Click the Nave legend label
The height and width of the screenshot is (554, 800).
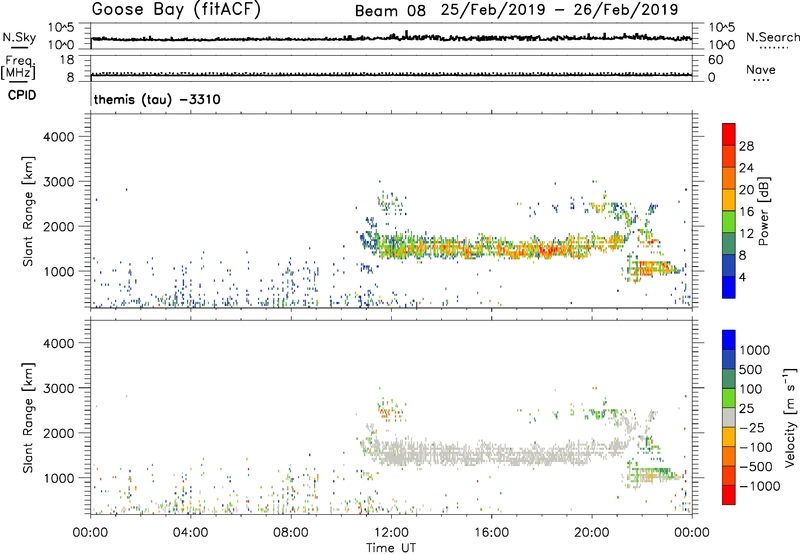tap(761, 70)
